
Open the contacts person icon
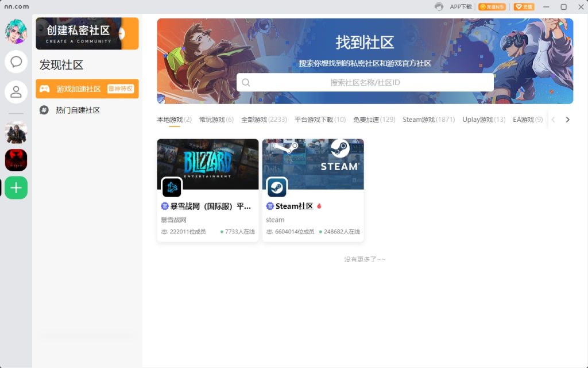tap(16, 92)
